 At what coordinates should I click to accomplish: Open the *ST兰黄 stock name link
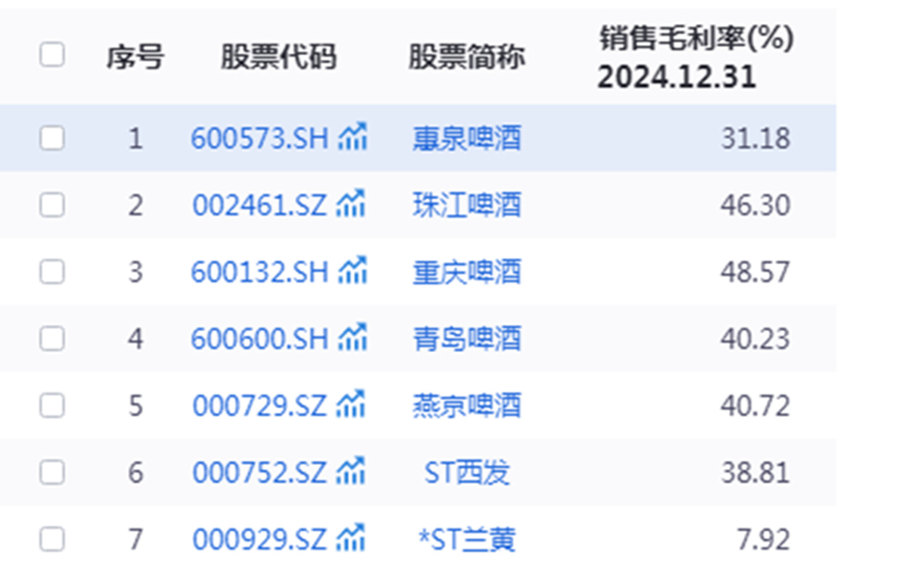click(466, 539)
